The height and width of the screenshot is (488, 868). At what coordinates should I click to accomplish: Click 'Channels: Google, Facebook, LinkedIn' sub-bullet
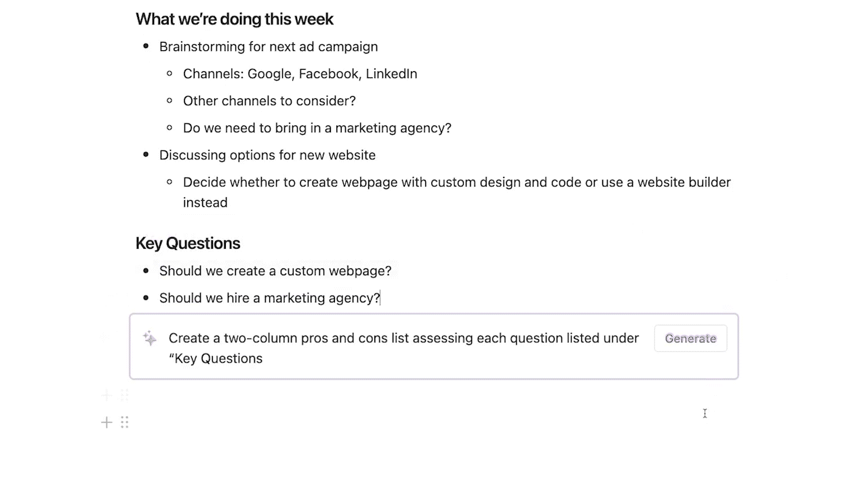tap(300, 74)
